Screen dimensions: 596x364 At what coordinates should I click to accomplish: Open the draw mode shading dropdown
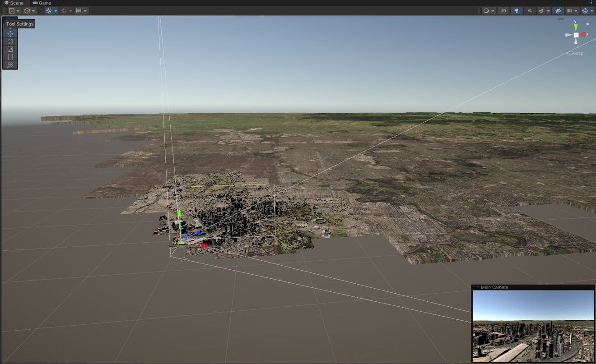[489, 11]
